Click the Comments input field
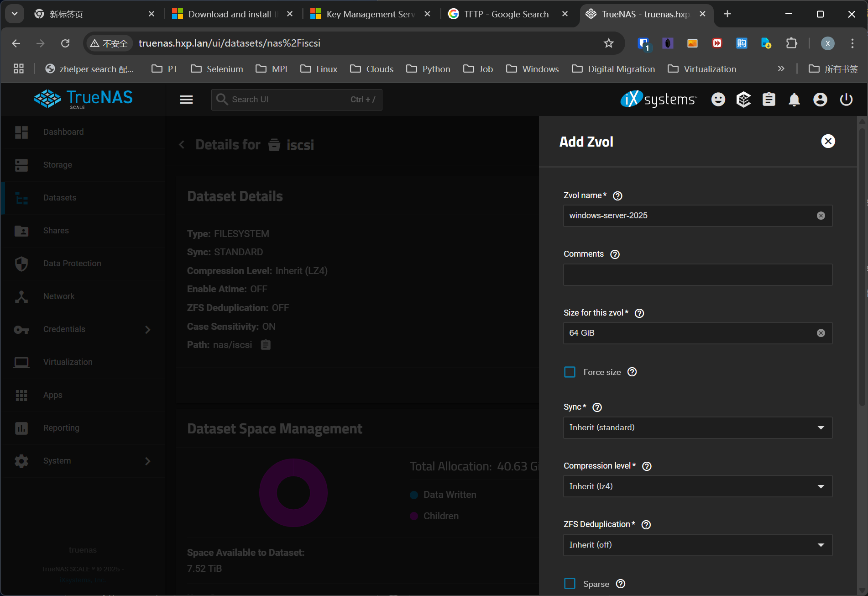 point(697,274)
